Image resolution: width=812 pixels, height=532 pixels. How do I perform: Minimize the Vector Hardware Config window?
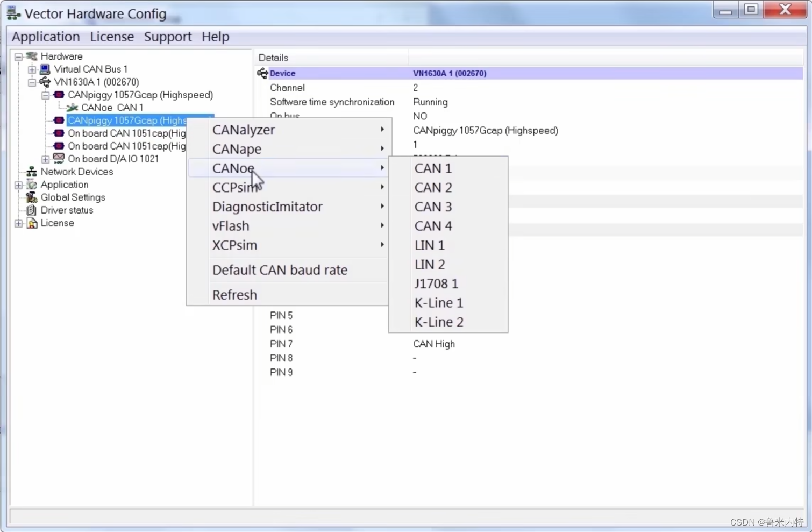[725, 10]
